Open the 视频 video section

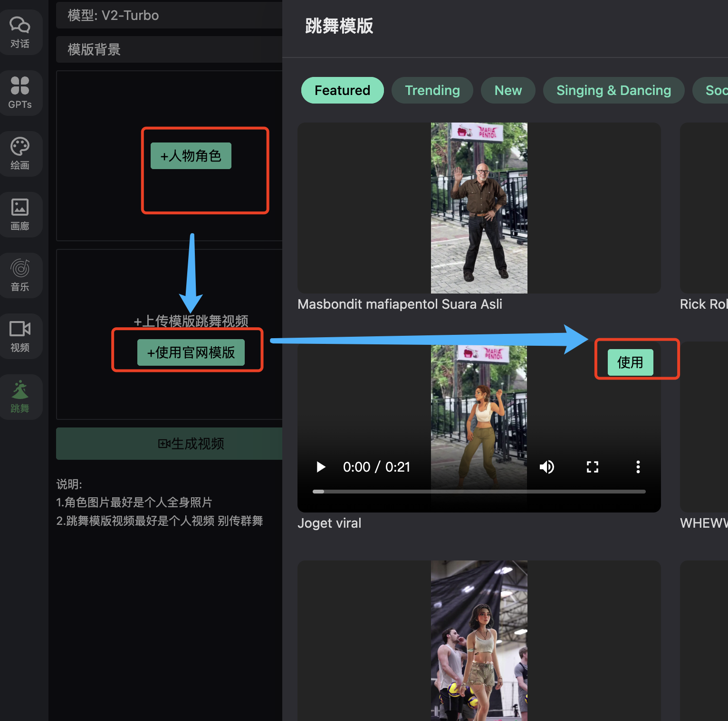click(20, 335)
